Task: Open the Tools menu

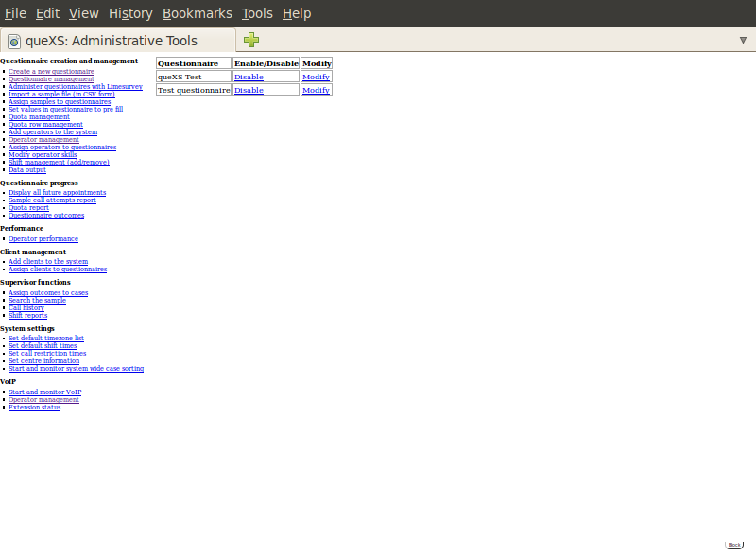Action: [x=257, y=13]
